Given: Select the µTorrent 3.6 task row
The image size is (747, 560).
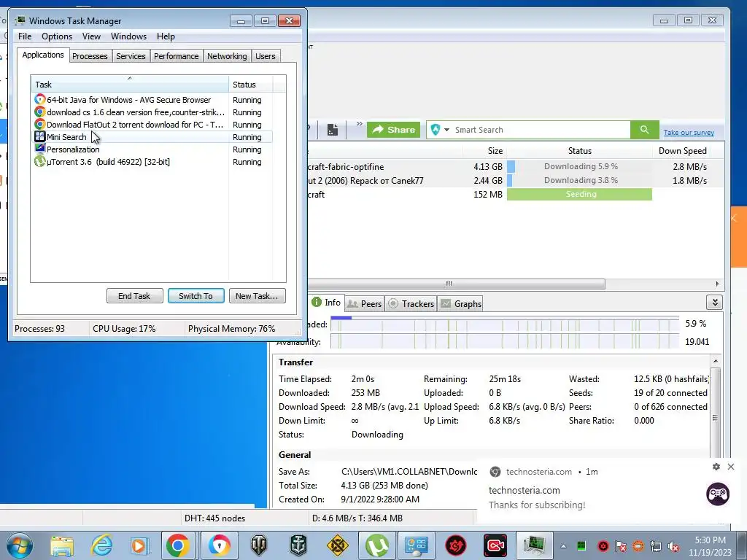Looking at the screenshot, I should (152, 162).
